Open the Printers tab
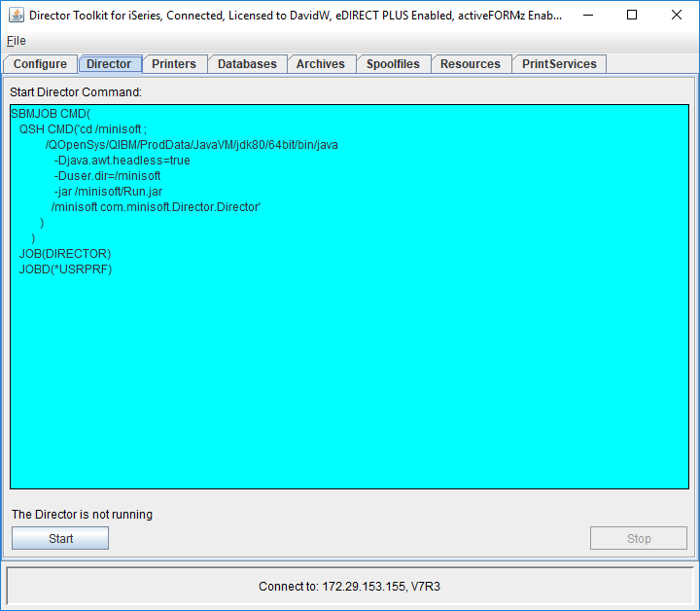Screen dimensions: 700x611 [174, 64]
